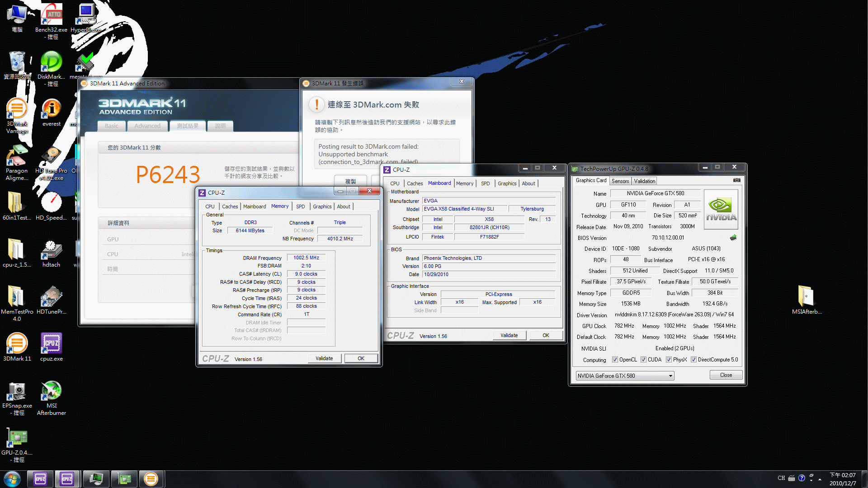Image resolution: width=868 pixels, height=488 pixels.
Task: Open the everest desktop icon
Action: pyautogui.click(x=51, y=113)
